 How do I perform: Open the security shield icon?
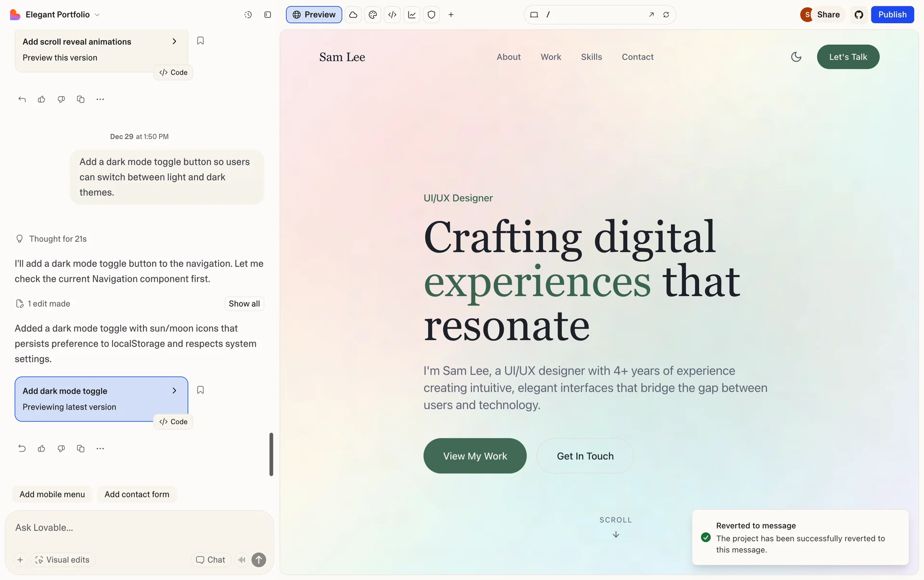[431, 15]
